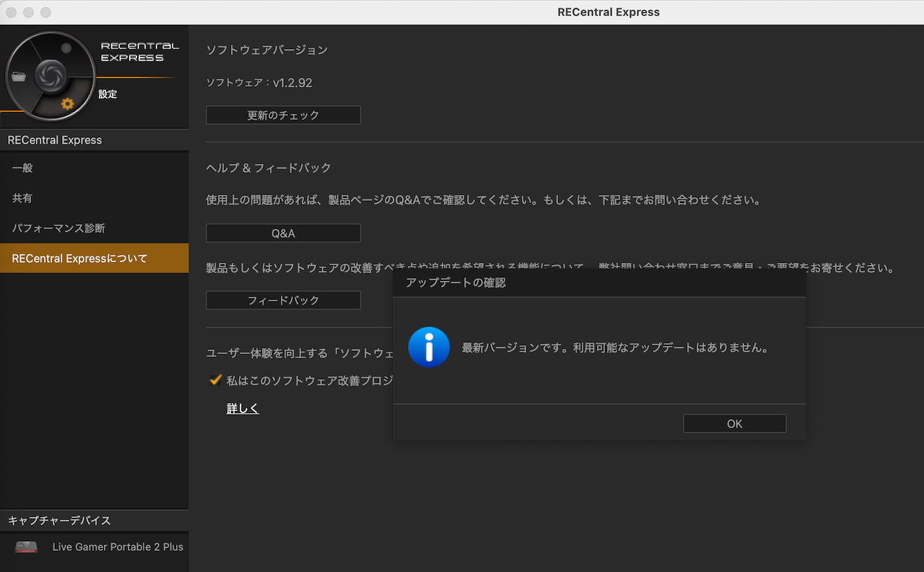Follow the 詳しく link
The image size is (924, 572).
click(x=243, y=409)
